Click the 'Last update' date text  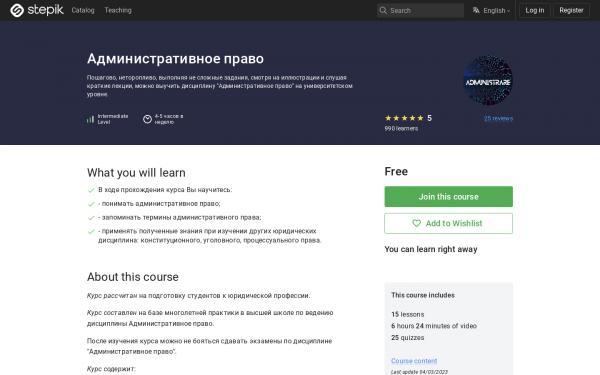pos(419,372)
